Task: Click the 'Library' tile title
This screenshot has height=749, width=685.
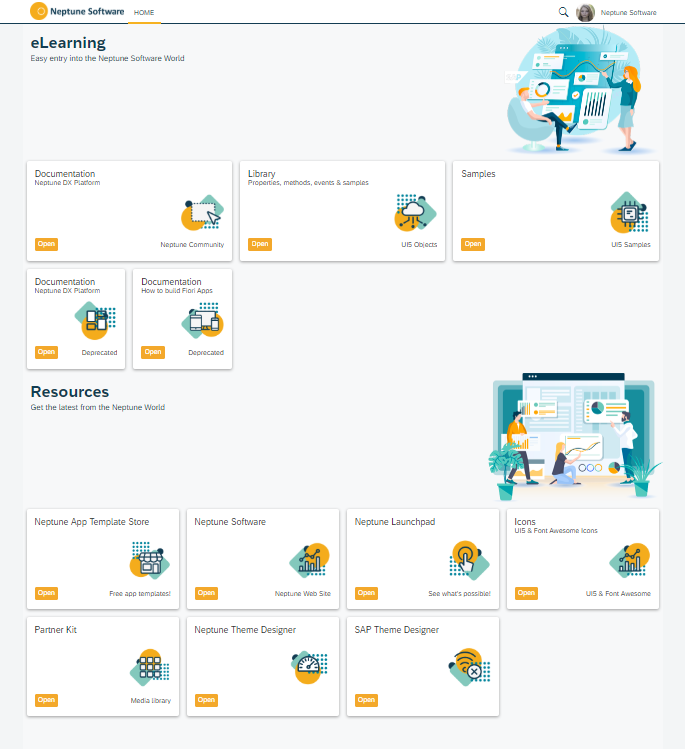Action: (x=261, y=173)
